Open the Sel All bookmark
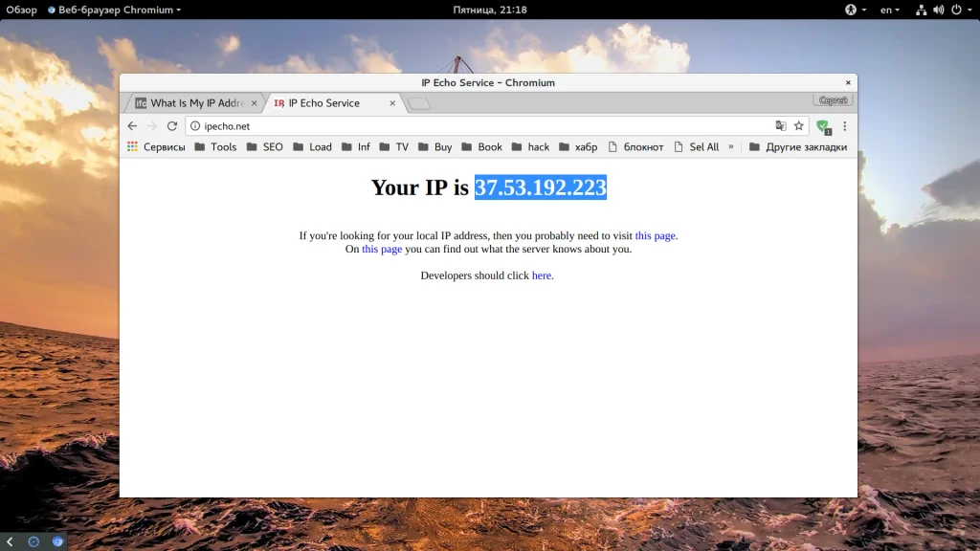 point(697,146)
